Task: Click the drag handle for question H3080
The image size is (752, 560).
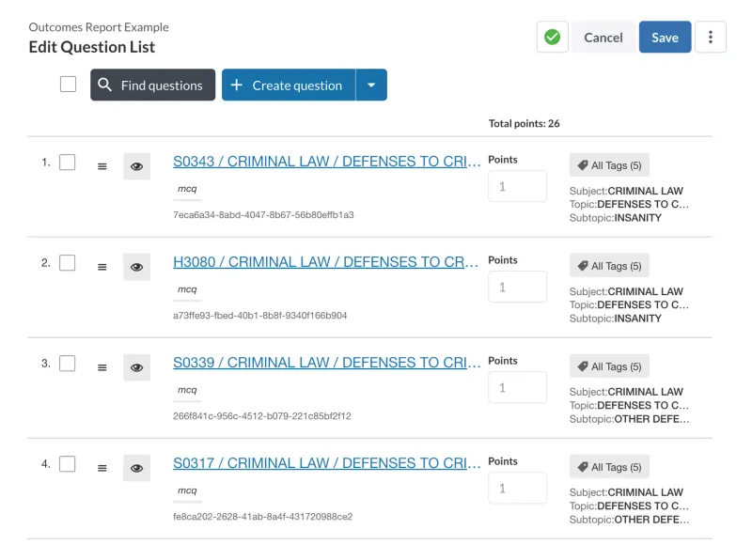Action: [x=102, y=267]
